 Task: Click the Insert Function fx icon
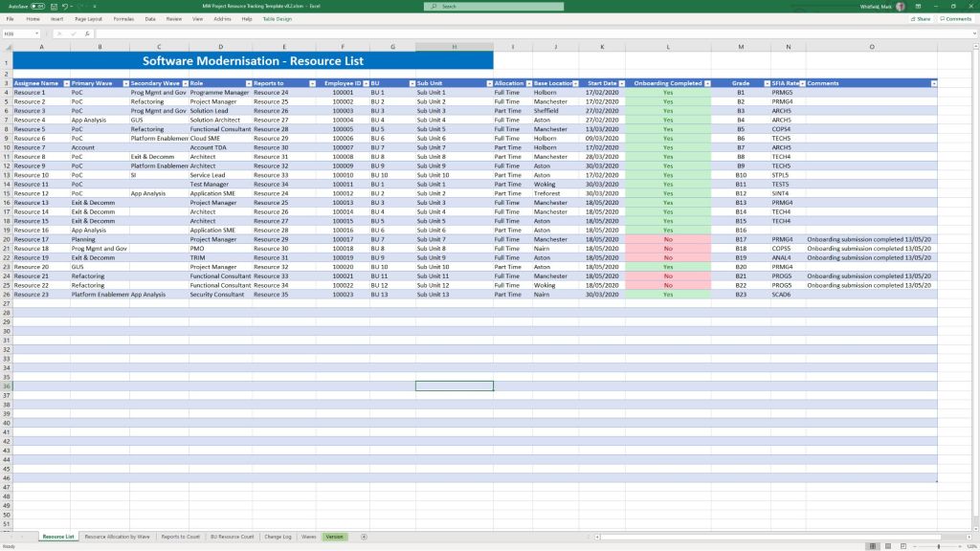coord(87,33)
